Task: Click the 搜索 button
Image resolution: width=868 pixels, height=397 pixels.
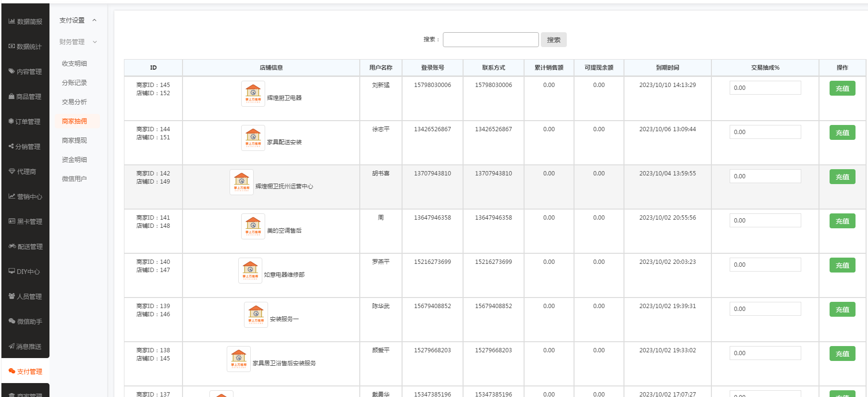Action: [x=553, y=40]
